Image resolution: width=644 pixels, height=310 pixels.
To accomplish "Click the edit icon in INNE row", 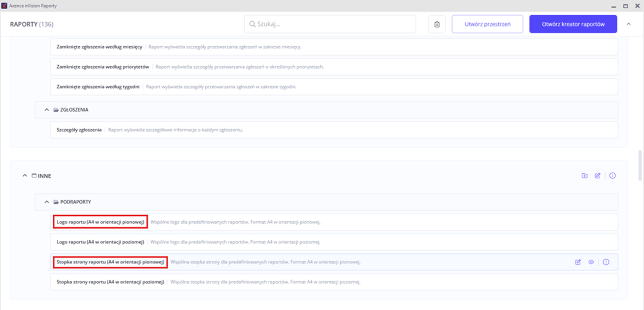I will 598,176.
